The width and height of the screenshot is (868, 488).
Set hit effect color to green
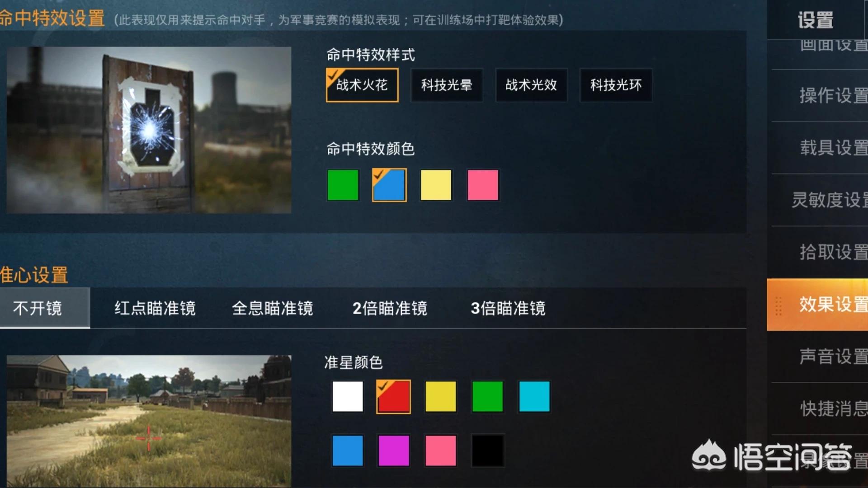[343, 185]
